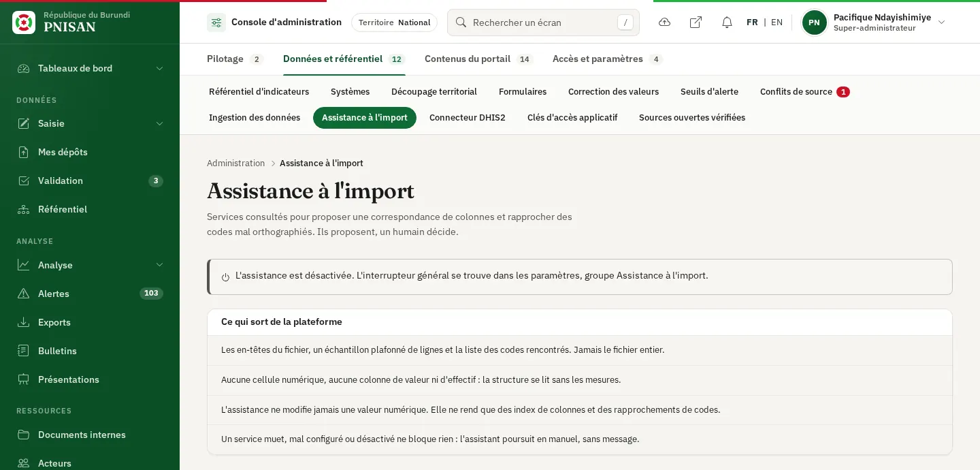The height and width of the screenshot is (470, 980).
Task: Open Connecteur DHIS2 sub-tab
Action: tap(468, 118)
